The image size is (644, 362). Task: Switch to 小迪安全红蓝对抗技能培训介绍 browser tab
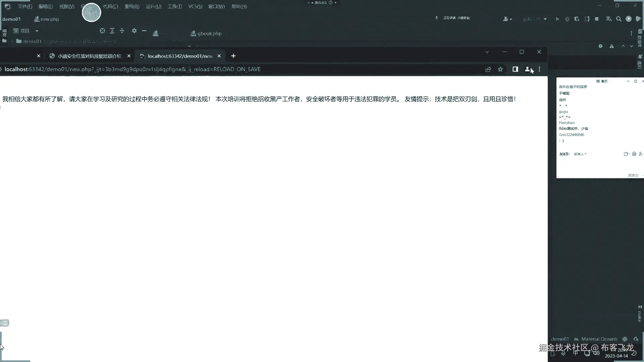[x=89, y=56]
